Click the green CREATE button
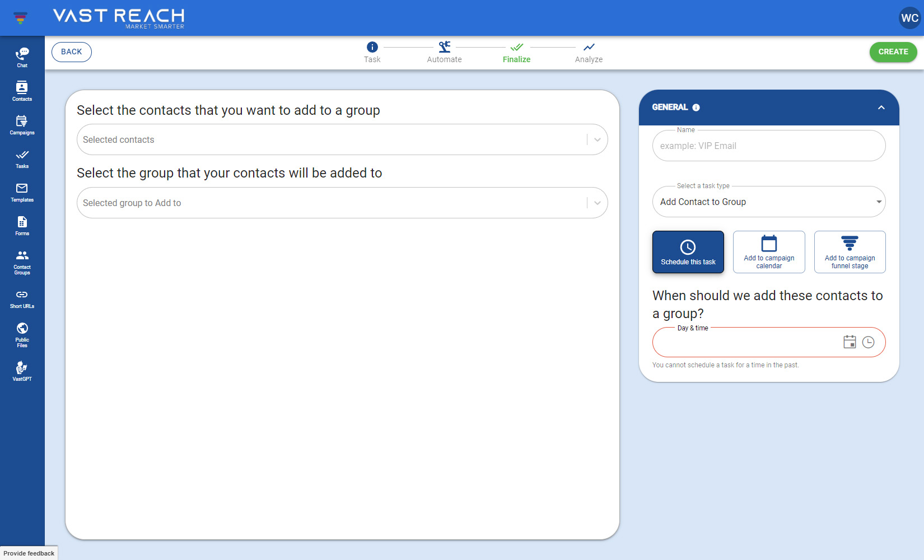This screenshot has height=560, width=924. 893,52
